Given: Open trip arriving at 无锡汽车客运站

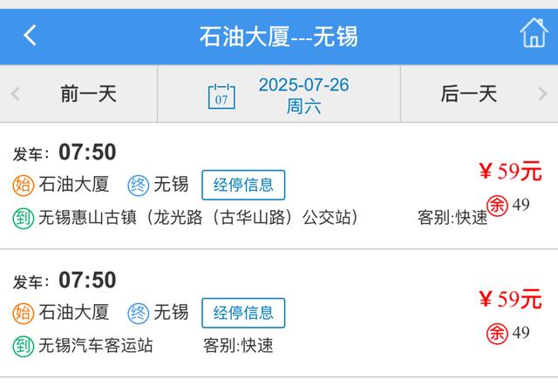Looking at the screenshot, I should pos(279,314).
